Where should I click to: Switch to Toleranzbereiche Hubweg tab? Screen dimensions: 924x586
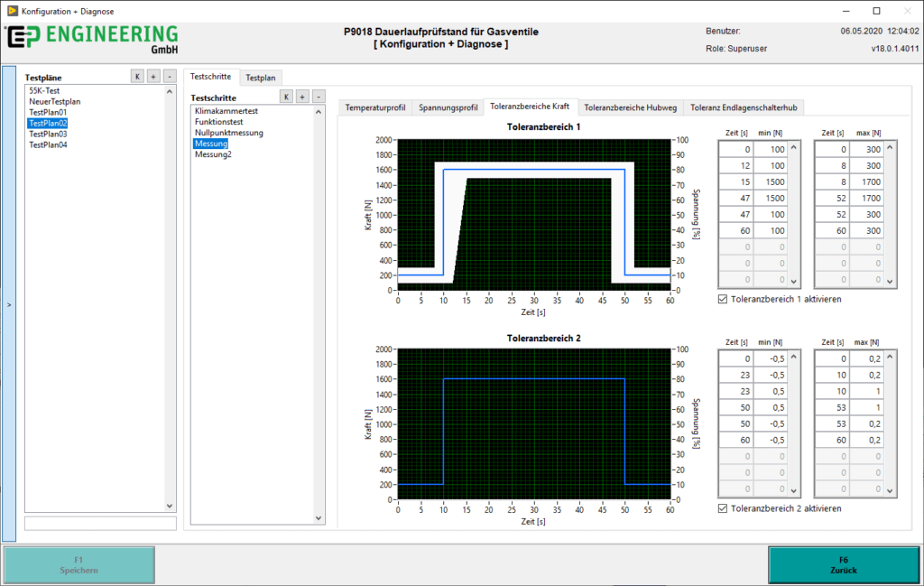631,107
